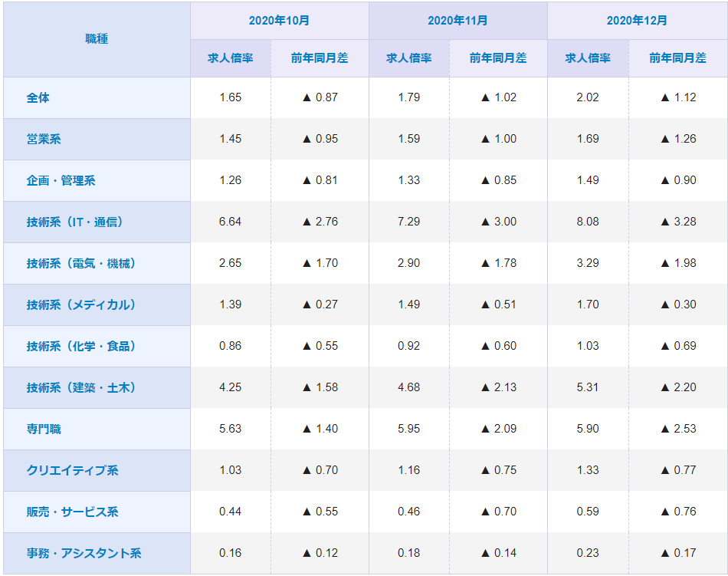Click 求人倍率 header under 2020年11月
This screenshot has width=728, height=576.
tap(409, 58)
